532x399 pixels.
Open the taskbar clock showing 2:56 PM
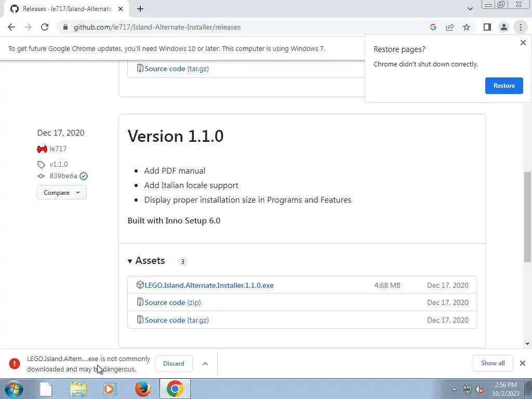tap(506, 389)
